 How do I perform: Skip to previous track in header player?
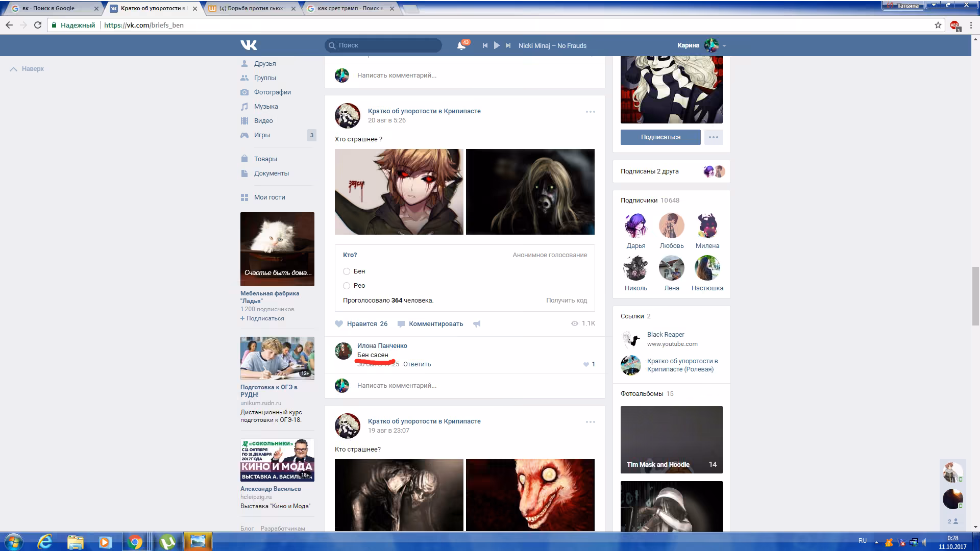point(485,45)
